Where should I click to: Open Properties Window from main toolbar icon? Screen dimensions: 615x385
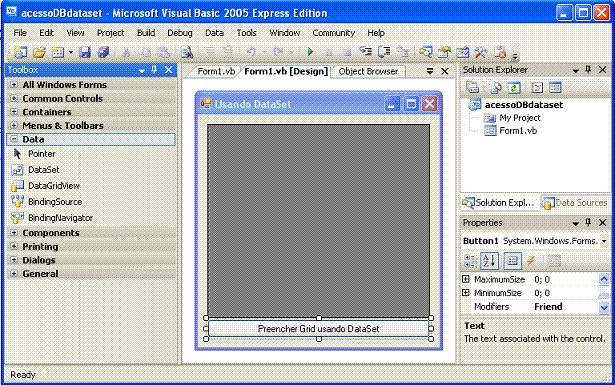click(x=444, y=52)
